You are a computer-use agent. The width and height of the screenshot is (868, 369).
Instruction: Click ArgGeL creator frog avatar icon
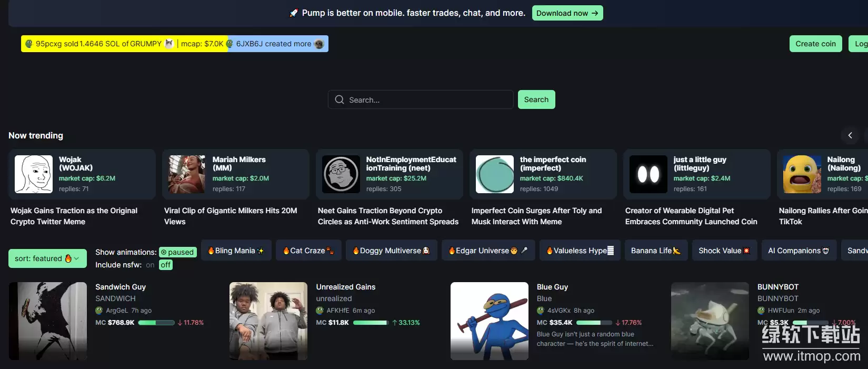(x=99, y=311)
